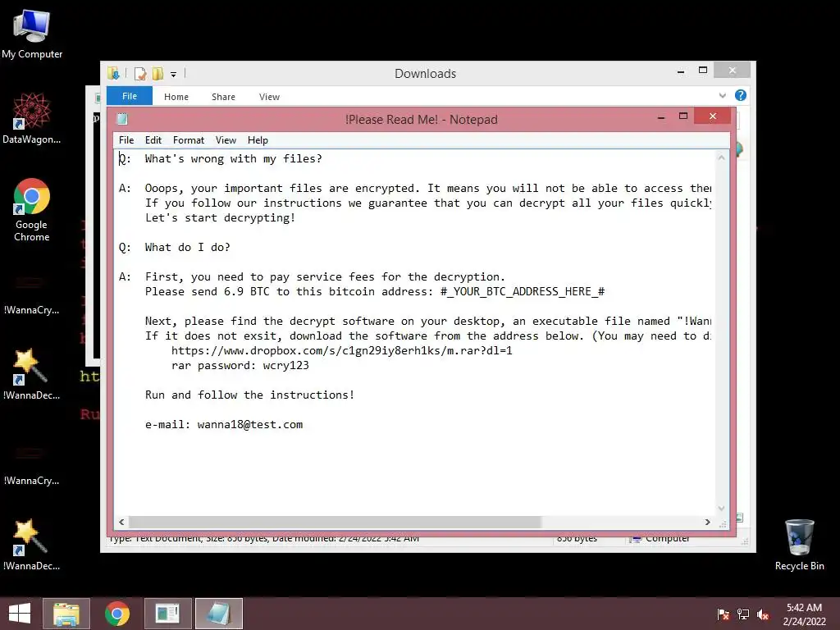This screenshot has width=840, height=630.
Task: Open Notepad Help menu
Action: pyautogui.click(x=258, y=140)
